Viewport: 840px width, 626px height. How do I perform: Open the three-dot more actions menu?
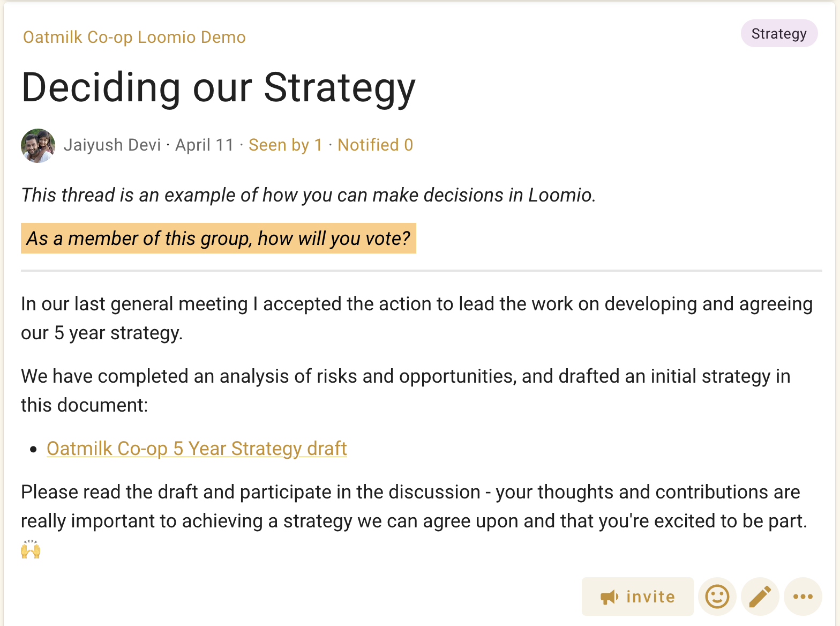(x=802, y=597)
